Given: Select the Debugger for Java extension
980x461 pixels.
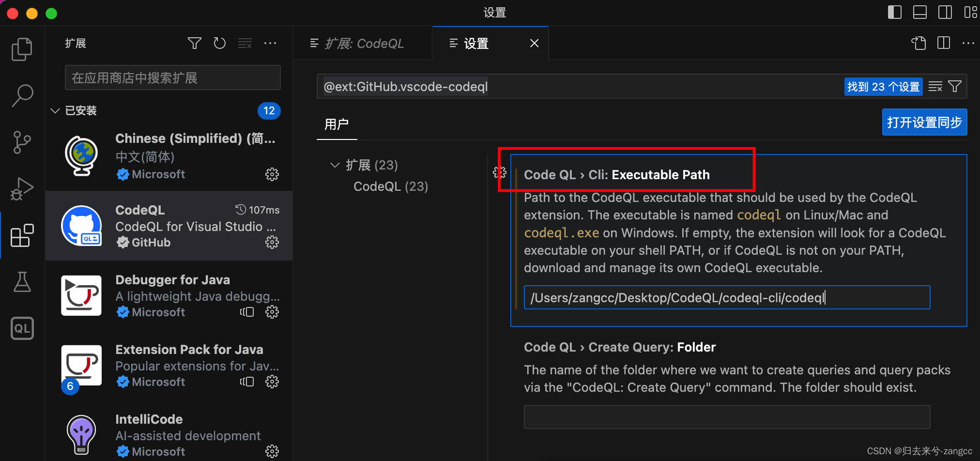Looking at the screenshot, I should coord(169,295).
